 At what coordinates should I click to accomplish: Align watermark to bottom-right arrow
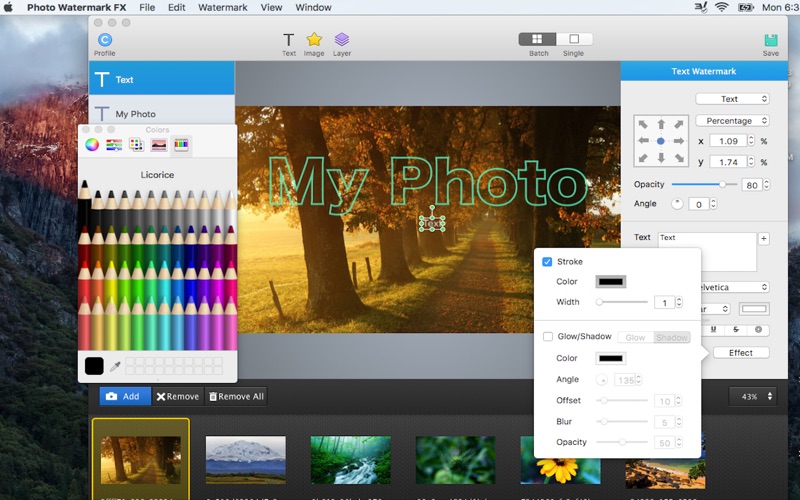click(x=679, y=158)
